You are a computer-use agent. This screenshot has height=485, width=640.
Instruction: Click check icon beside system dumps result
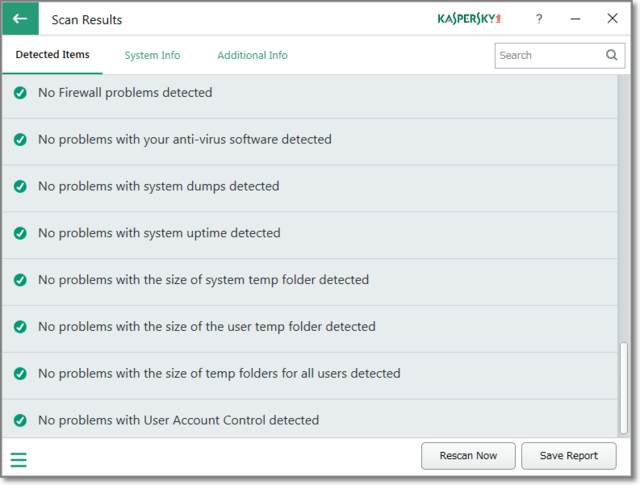[x=20, y=186]
